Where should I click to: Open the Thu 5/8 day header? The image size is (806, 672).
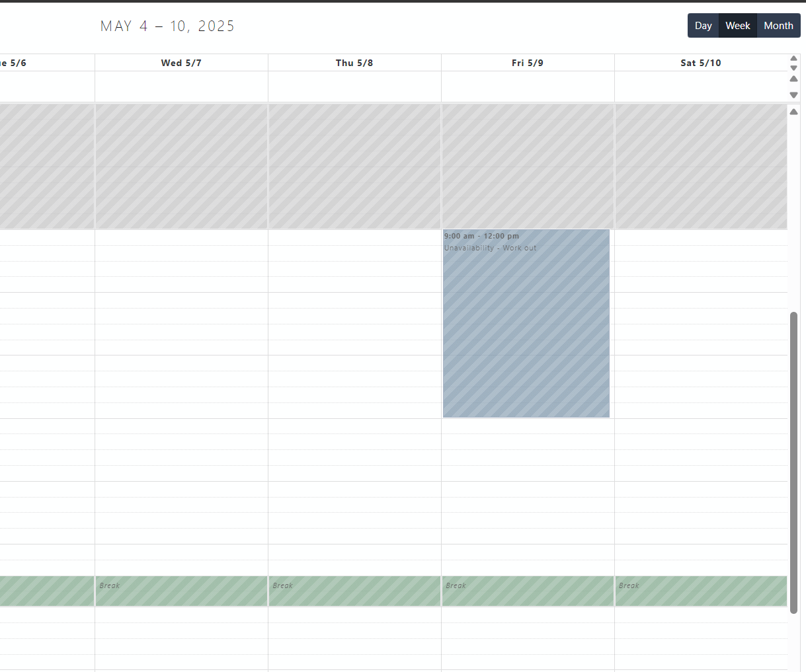click(354, 63)
